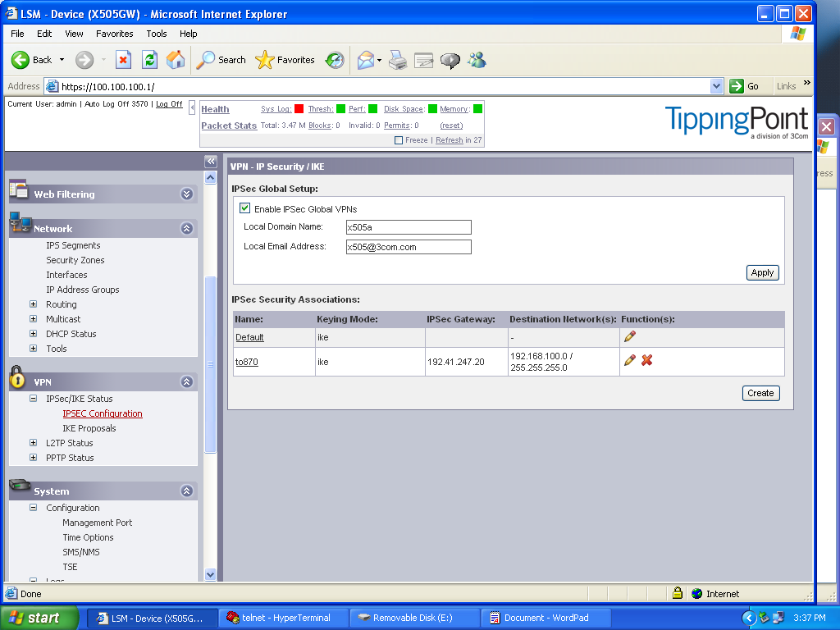
Task: Expand the L2TP Status node
Action: tap(34, 443)
